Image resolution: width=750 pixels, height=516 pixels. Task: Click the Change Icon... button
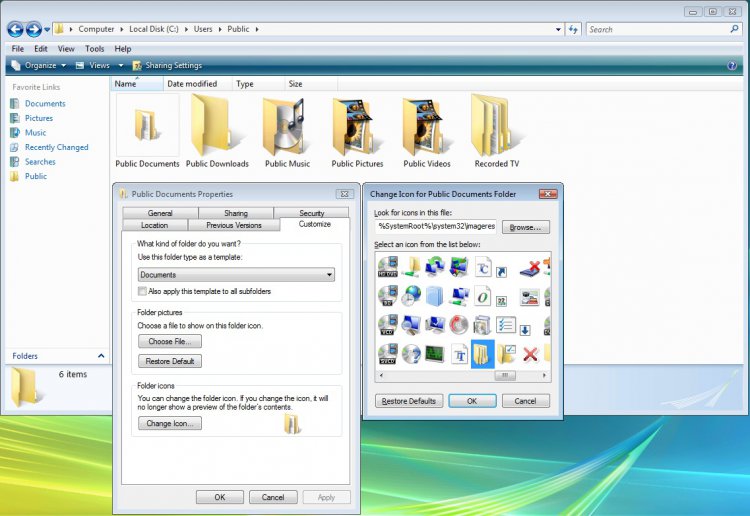click(x=170, y=423)
